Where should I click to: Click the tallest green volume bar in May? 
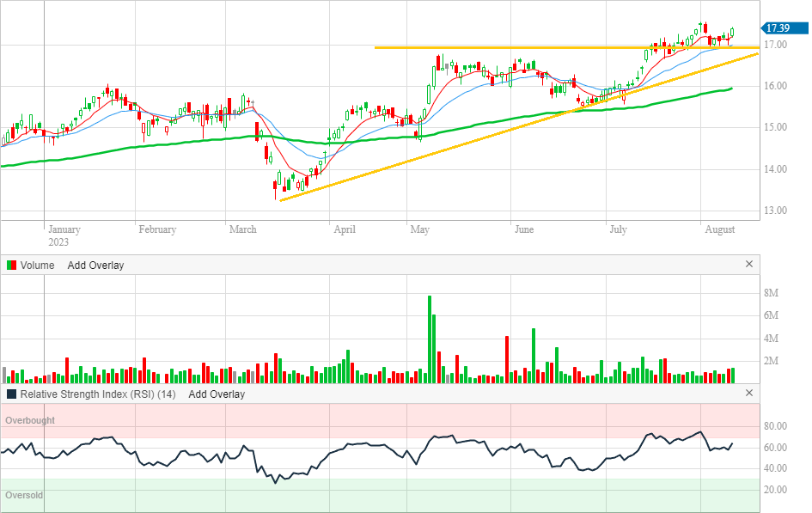(x=429, y=339)
